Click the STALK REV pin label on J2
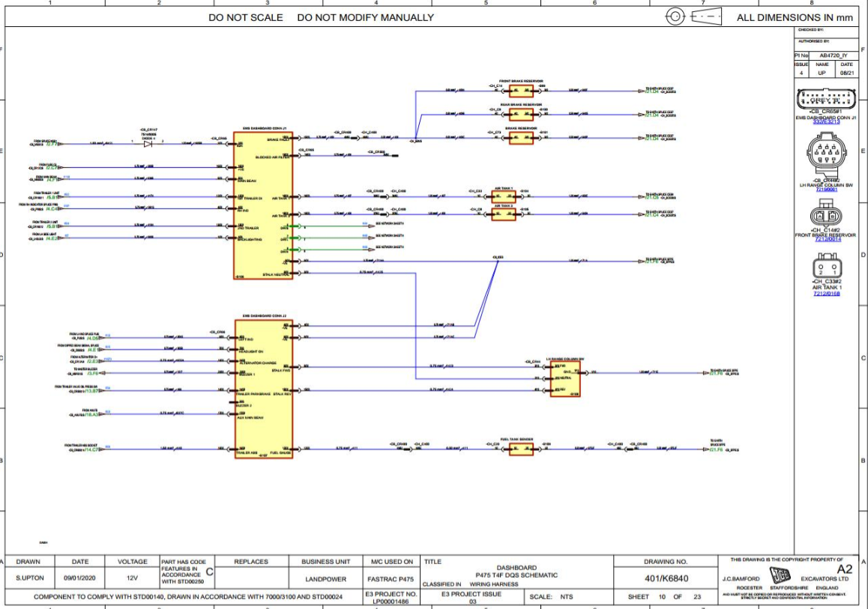Image resolution: width=868 pixels, height=609 pixels. (282, 394)
